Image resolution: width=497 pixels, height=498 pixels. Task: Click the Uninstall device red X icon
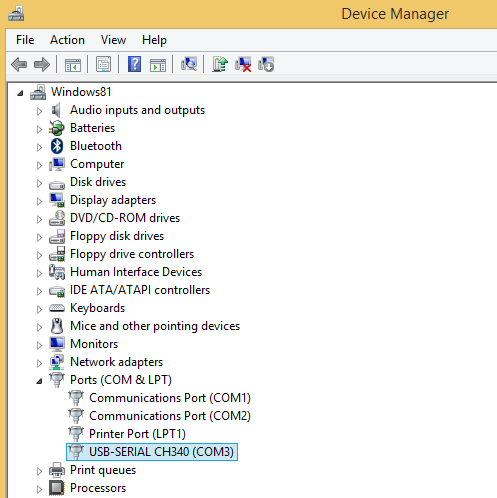pyautogui.click(x=243, y=64)
